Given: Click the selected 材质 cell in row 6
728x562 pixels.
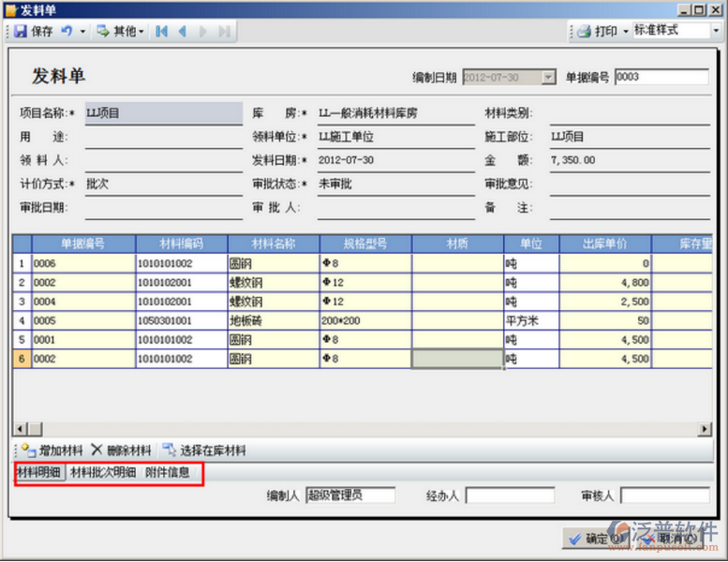Looking at the screenshot, I should point(457,359).
